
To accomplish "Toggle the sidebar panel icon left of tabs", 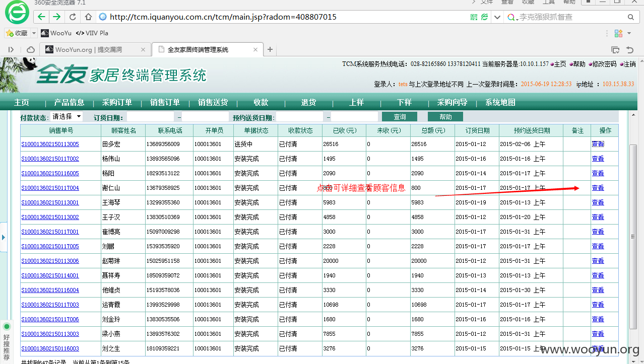I will 12,49.
